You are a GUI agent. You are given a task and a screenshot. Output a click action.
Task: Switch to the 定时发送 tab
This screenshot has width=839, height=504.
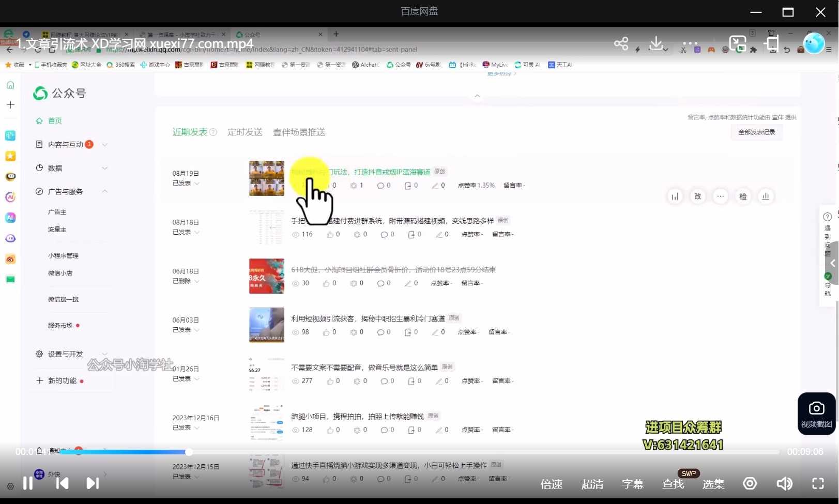245,132
